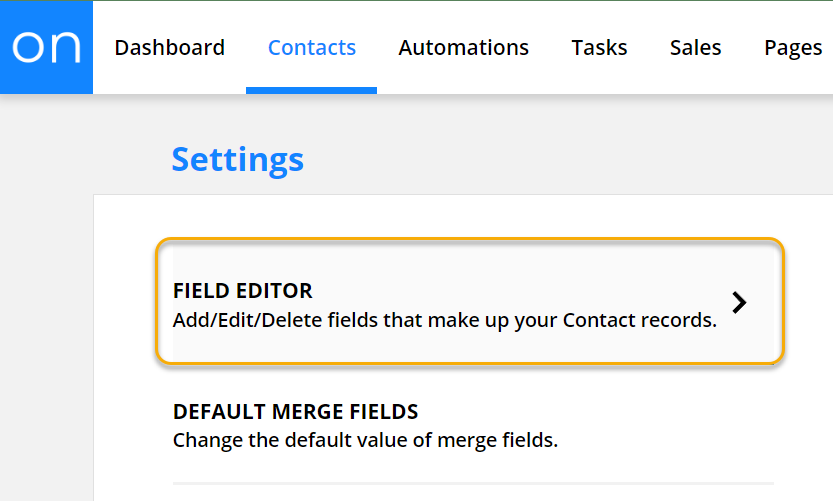Image resolution: width=833 pixels, height=501 pixels.
Task: Click the "Add/Edit/Delete fields" description text
Action: pos(444,321)
